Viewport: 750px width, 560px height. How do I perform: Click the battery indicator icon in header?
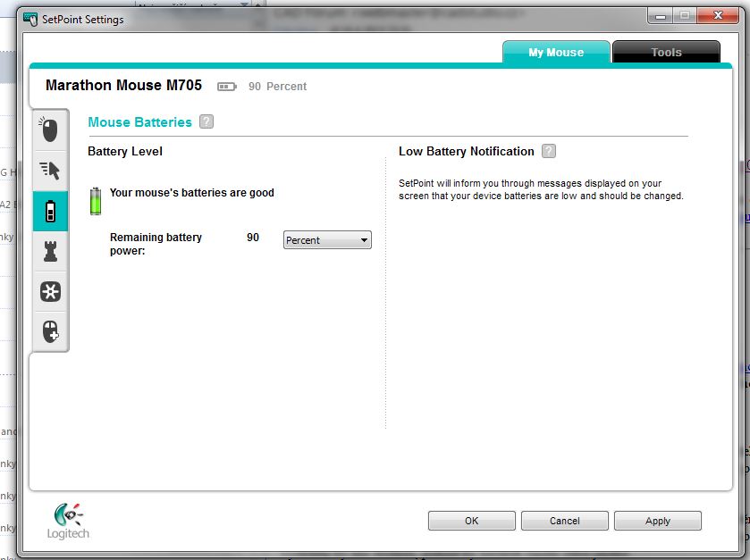227,87
